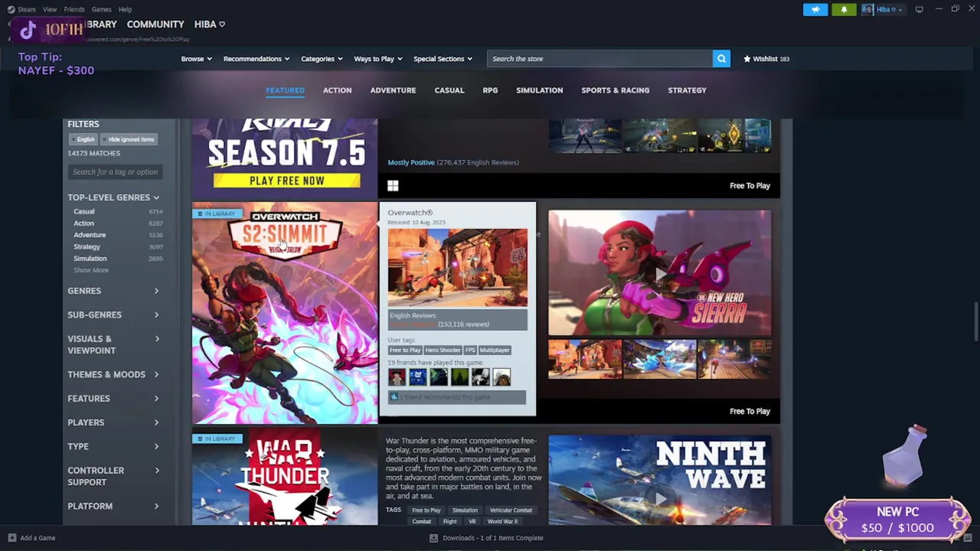Expand the PLATFORM filter section
Screen dimensions: 980x551
(x=113, y=506)
